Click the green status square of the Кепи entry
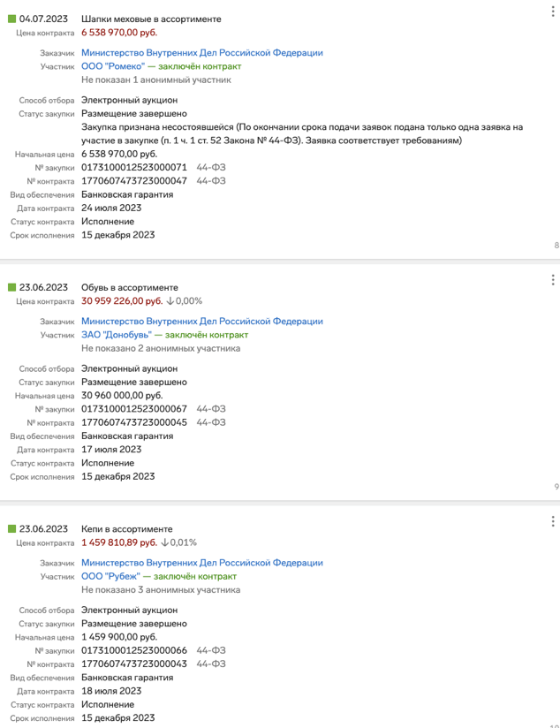The height and width of the screenshot is (728, 560). (x=12, y=529)
